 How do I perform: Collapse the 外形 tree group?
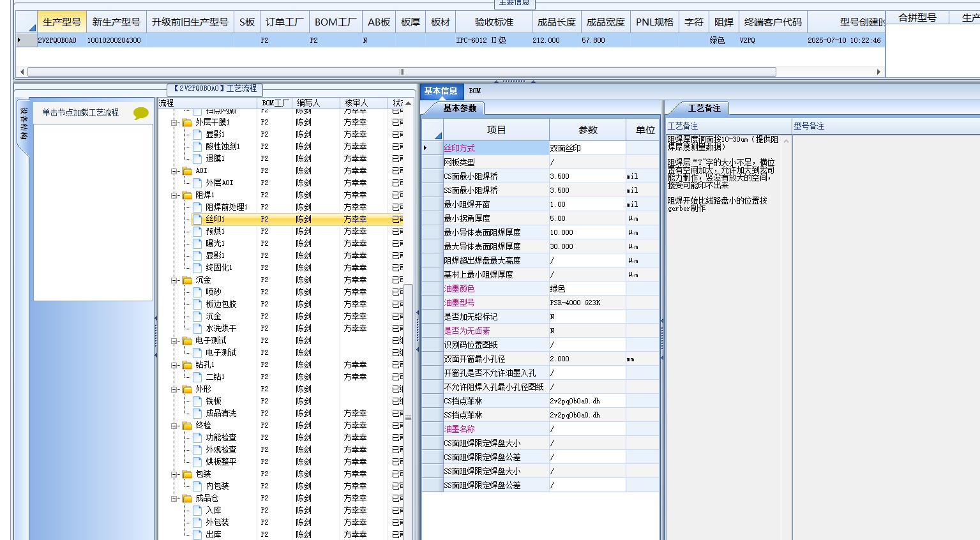[x=174, y=389]
